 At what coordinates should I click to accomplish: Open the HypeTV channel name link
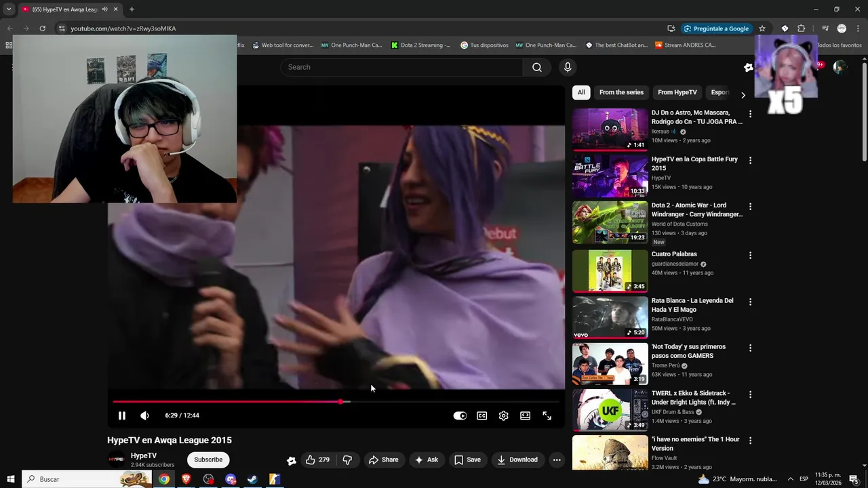point(144,455)
